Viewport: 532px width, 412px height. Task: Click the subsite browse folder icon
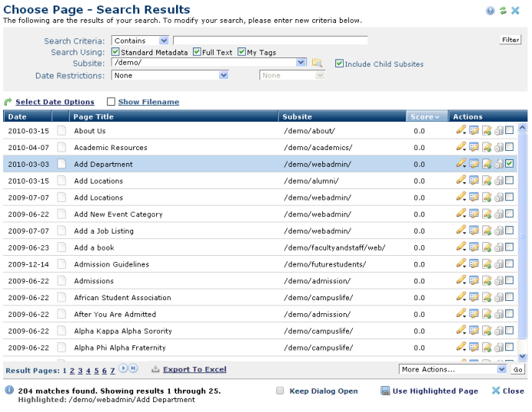pyautogui.click(x=317, y=63)
